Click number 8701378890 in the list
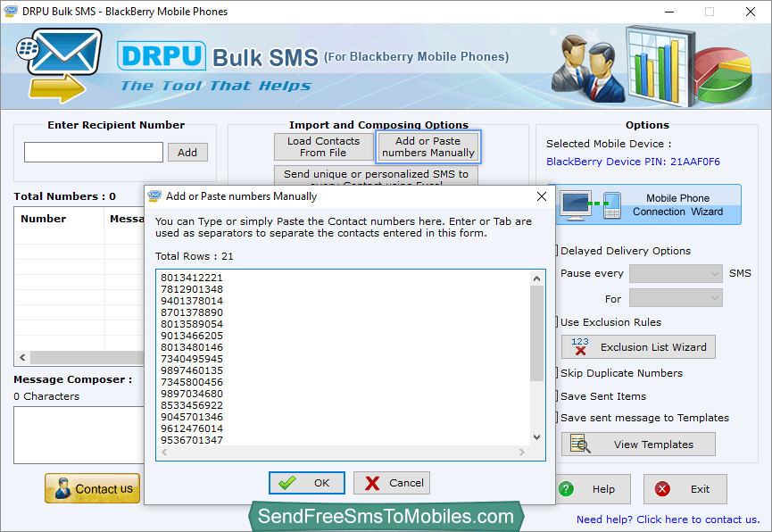Image resolution: width=772 pixels, height=532 pixels. point(192,312)
